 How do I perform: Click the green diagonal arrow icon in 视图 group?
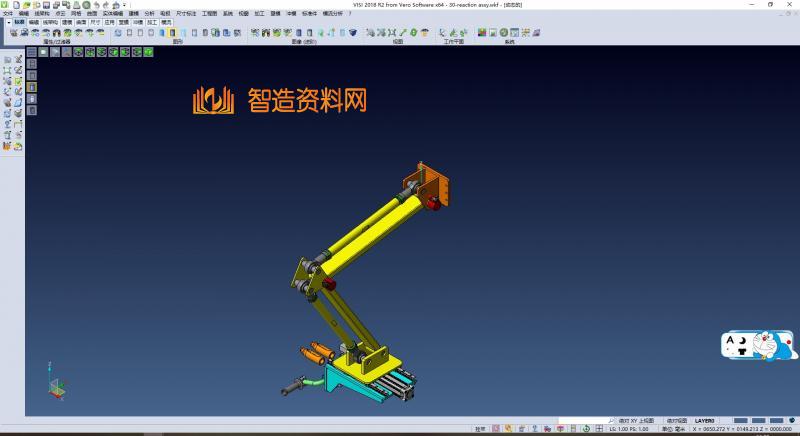[403, 33]
